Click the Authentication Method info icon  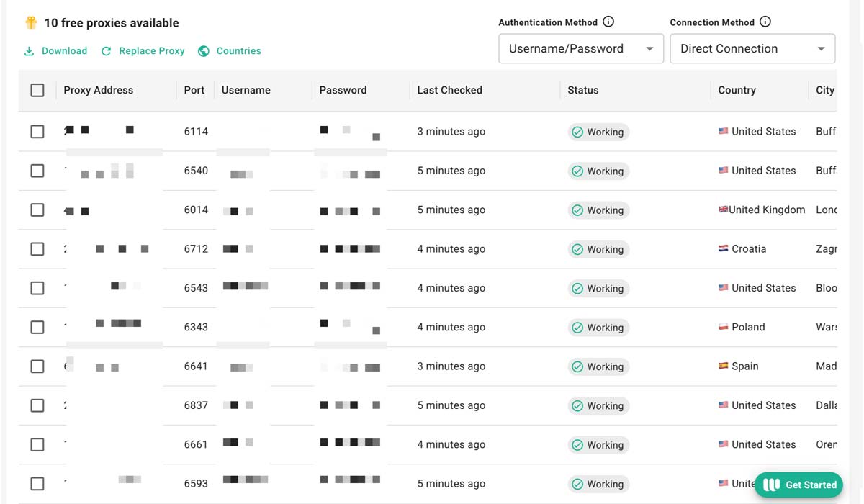[x=608, y=22]
